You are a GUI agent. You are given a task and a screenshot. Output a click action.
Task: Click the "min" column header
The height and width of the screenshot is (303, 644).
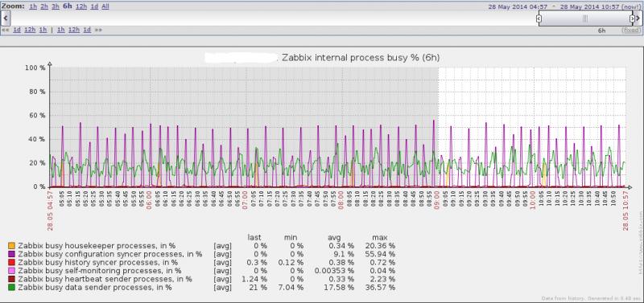click(x=291, y=237)
